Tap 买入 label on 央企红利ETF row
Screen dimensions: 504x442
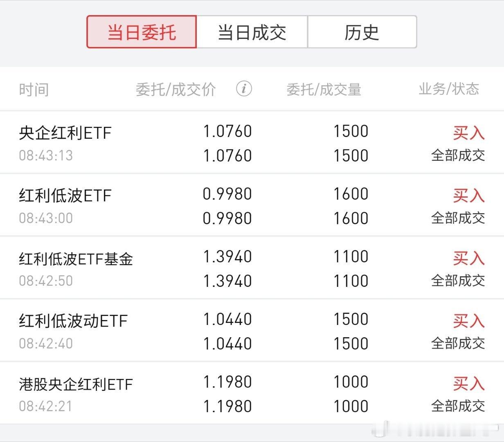click(469, 133)
